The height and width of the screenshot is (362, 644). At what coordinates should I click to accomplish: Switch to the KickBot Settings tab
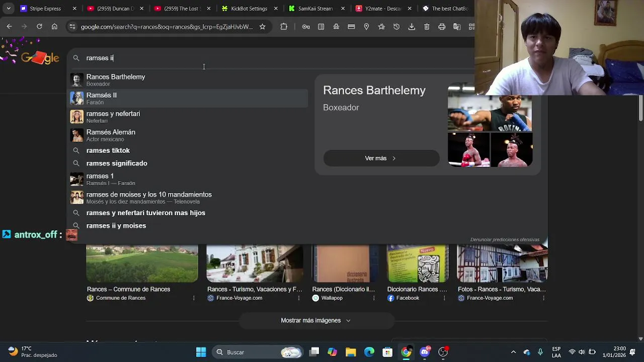[250, 9]
